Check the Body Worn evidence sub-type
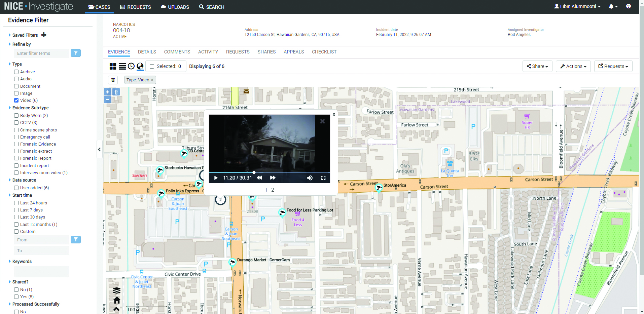The width and height of the screenshot is (644, 314). click(16, 115)
